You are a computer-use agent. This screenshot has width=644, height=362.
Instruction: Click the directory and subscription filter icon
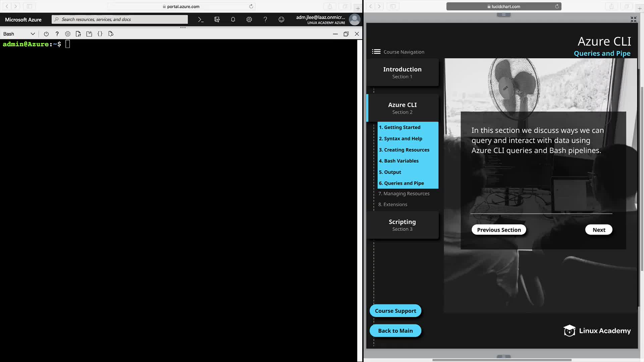click(x=217, y=19)
